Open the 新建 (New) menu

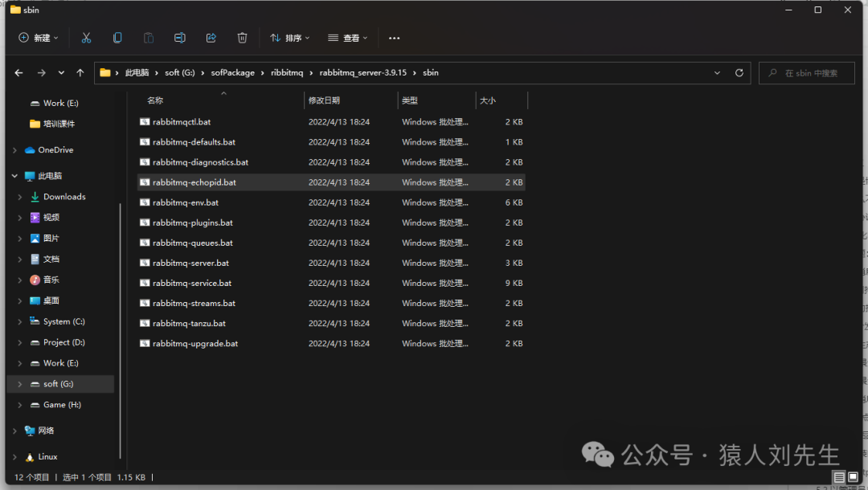(x=39, y=38)
